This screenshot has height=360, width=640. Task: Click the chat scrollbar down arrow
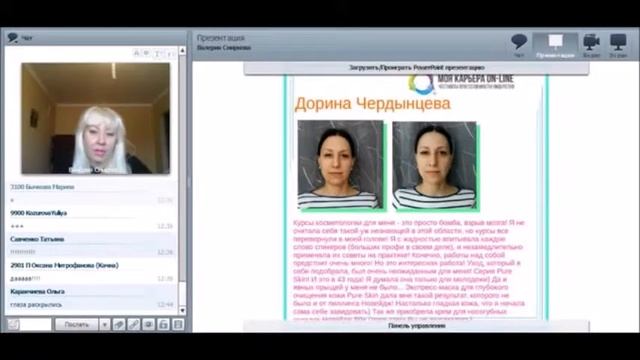point(182,311)
